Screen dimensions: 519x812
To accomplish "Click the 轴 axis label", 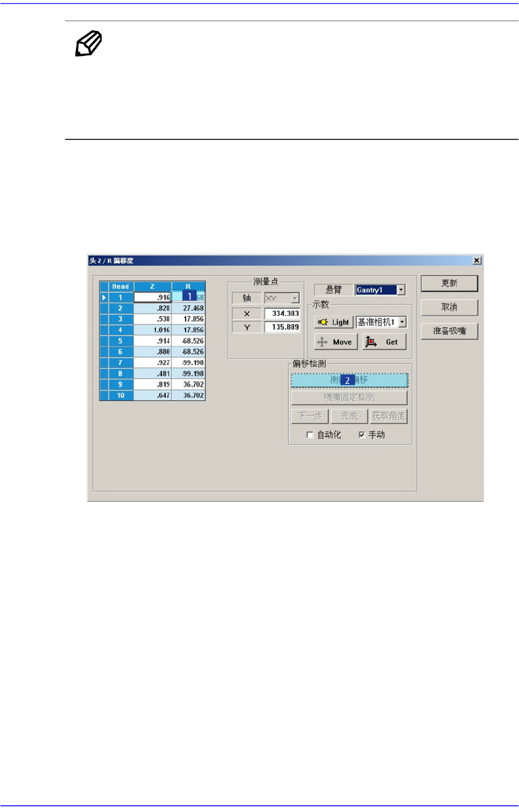I will pos(247,298).
